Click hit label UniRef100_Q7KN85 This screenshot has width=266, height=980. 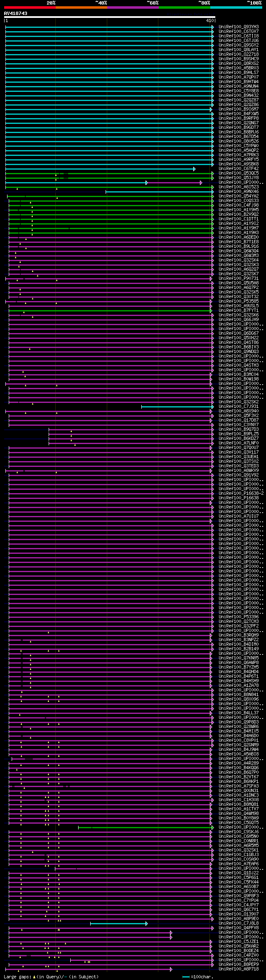coord(239,658)
